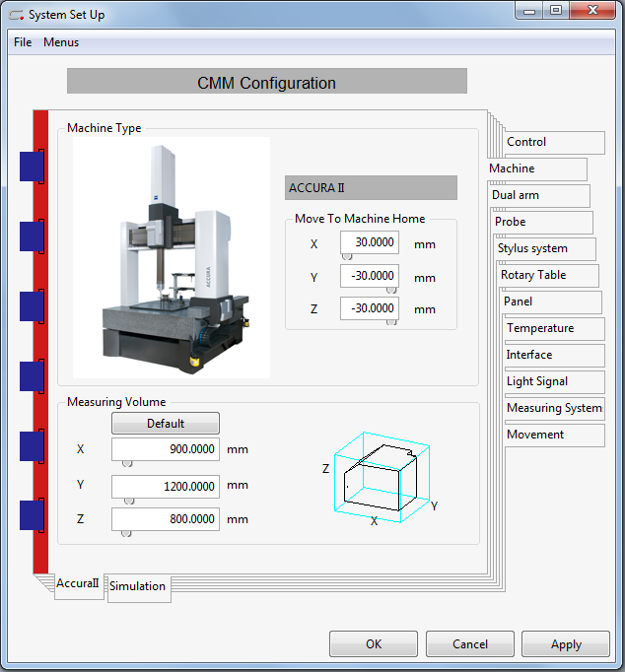Open the Temperature tab
This screenshot has width=625, height=672.
click(x=555, y=328)
